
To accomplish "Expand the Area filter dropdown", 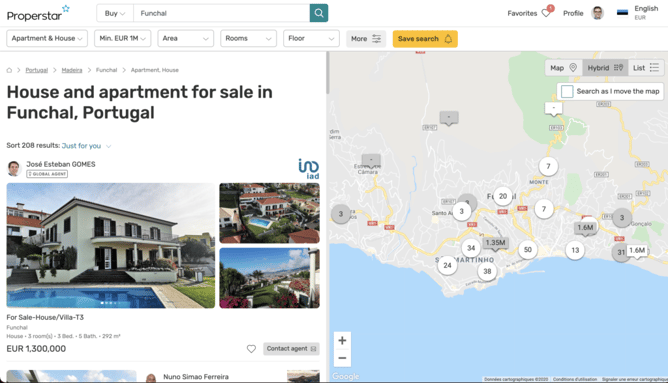I will coord(185,38).
